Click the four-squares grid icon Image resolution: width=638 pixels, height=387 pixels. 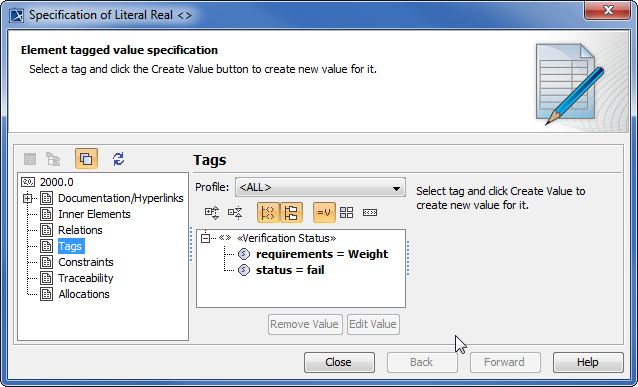pos(347,212)
